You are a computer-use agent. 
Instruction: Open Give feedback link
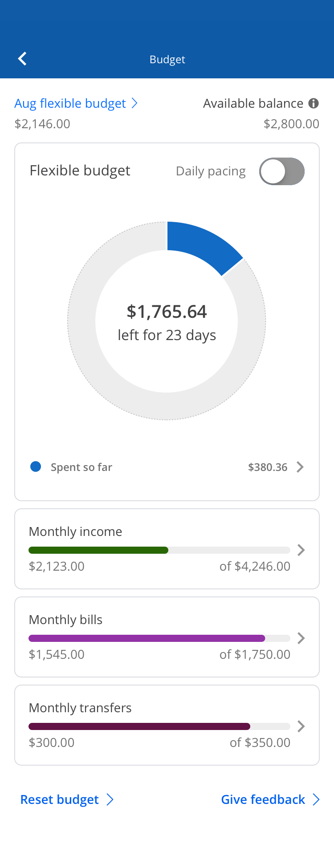coord(263,799)
